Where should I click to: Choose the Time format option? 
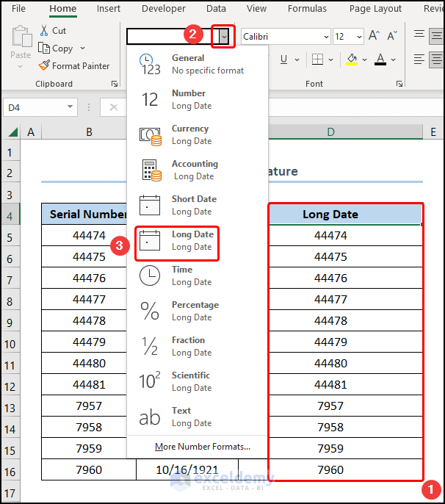coord(197,276)
